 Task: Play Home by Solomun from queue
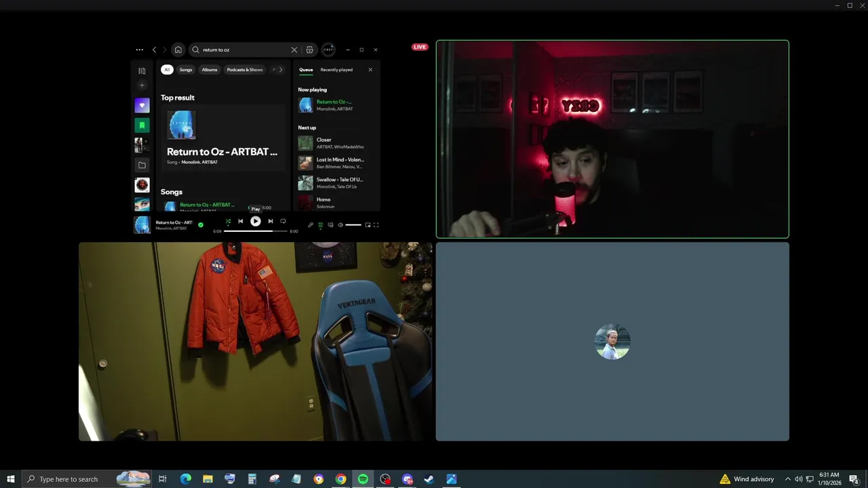coord(337,203)
